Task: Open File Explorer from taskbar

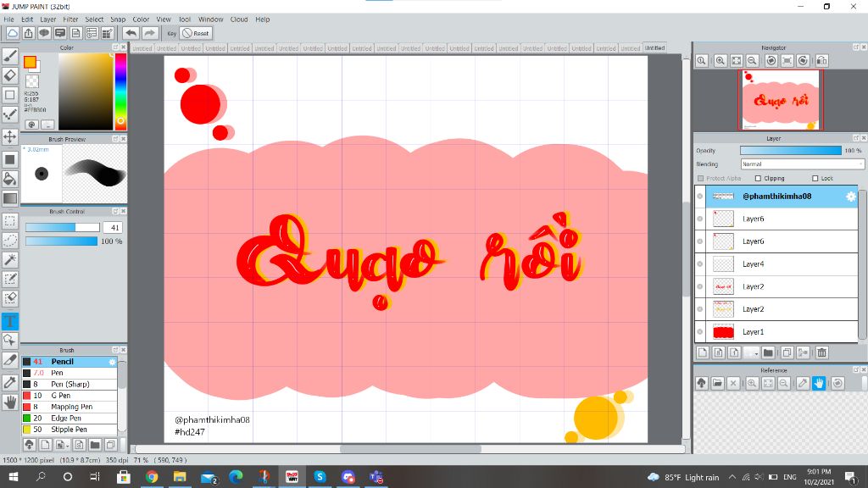Action: point(180,477)
